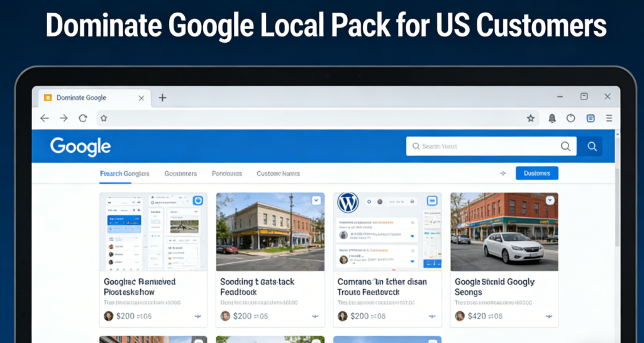Open a new tab with plus icon
The width and height of the screenshot is (644, 343).
point(162,98)
